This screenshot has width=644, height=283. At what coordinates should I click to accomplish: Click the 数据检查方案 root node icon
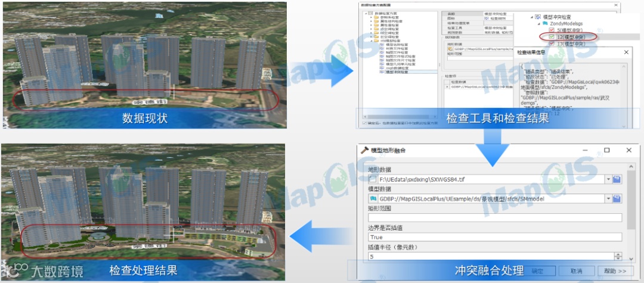pos(371,14)
